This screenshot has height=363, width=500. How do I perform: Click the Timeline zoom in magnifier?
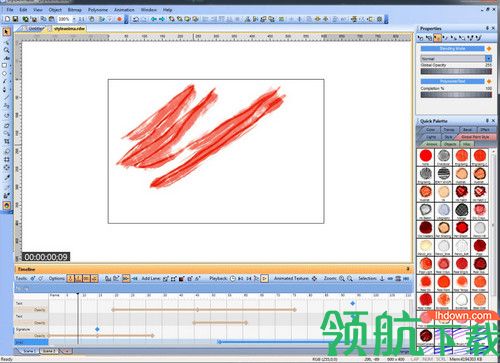click(342, 278)
